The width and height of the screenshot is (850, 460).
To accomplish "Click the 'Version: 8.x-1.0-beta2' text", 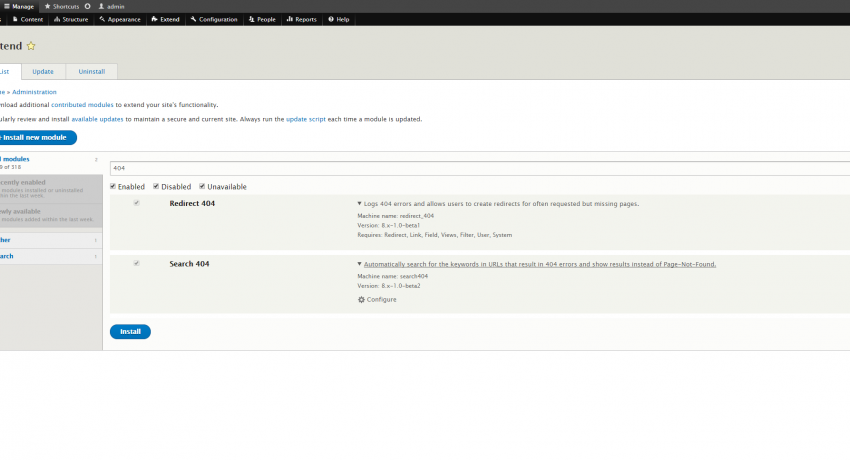I will (x=389, y=286).
